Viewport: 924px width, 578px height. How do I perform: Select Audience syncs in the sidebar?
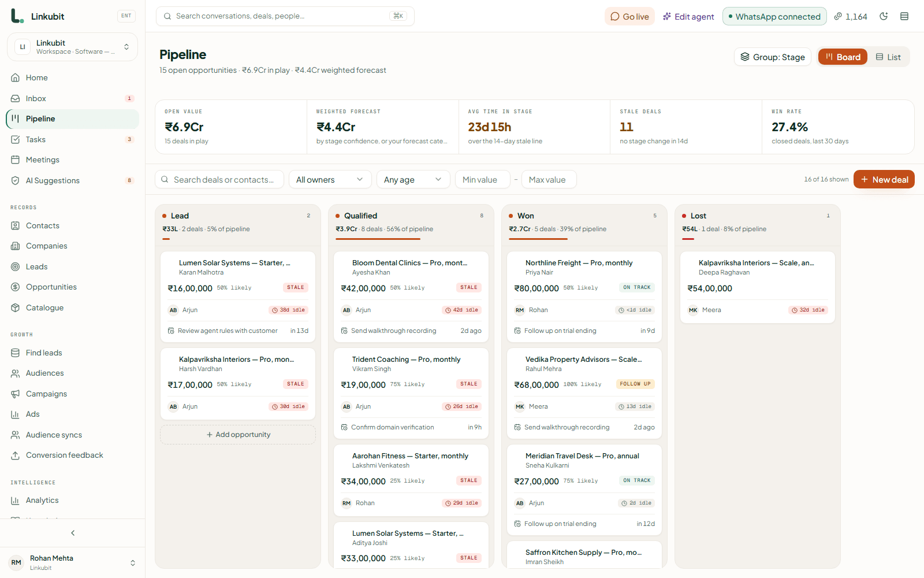(72, 435)
